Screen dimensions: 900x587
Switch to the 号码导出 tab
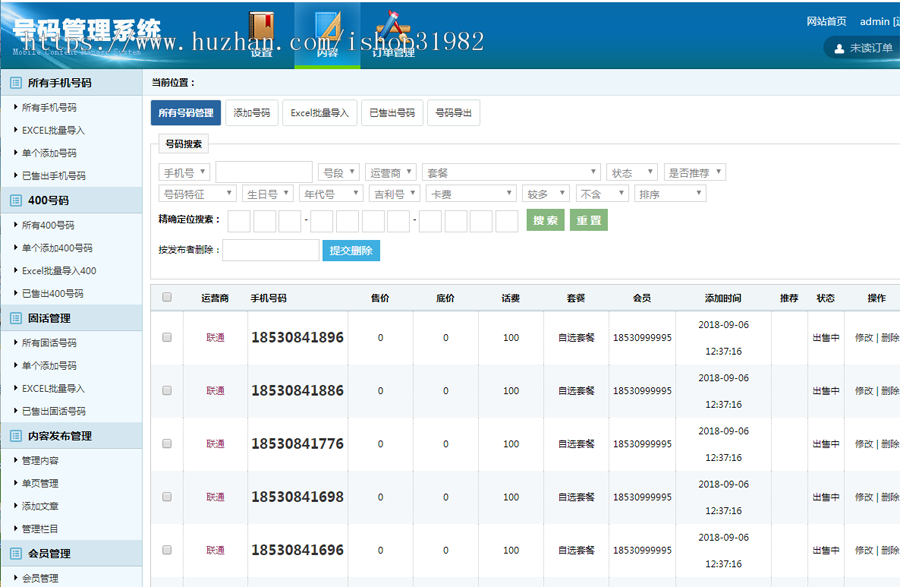[x=453, y=112]
